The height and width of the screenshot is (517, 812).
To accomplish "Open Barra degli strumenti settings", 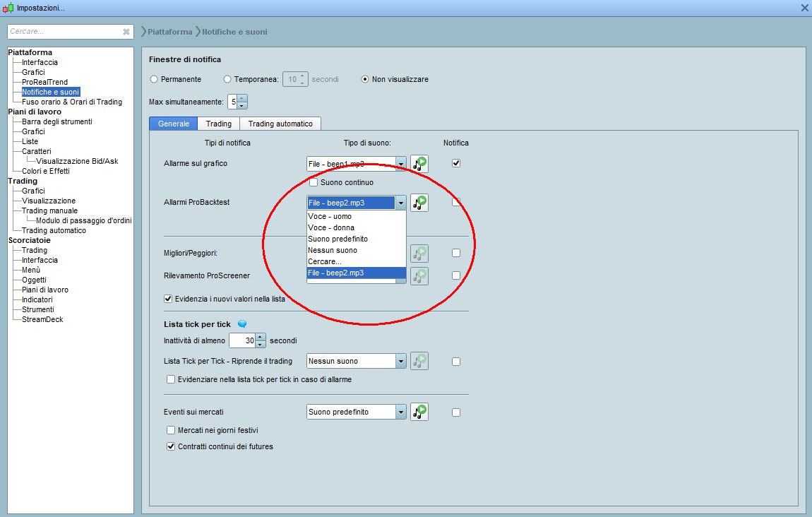I will point(57,121).
